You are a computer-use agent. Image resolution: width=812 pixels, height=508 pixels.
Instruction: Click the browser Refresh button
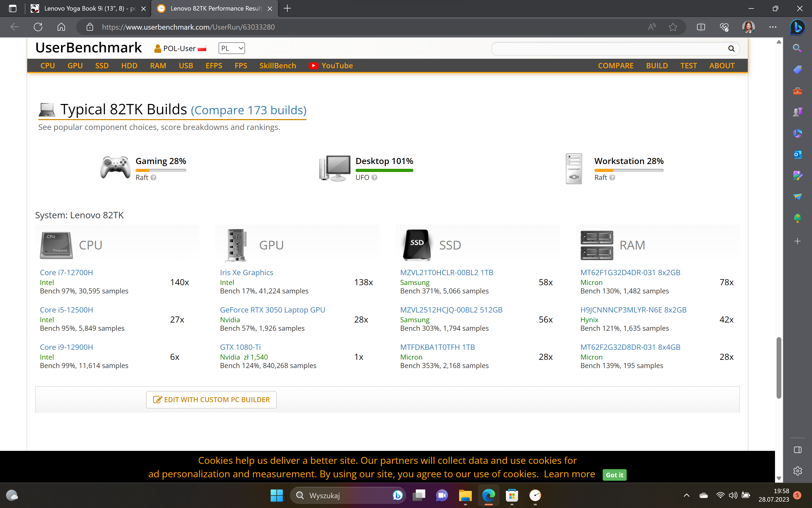[x=38, y=27]
